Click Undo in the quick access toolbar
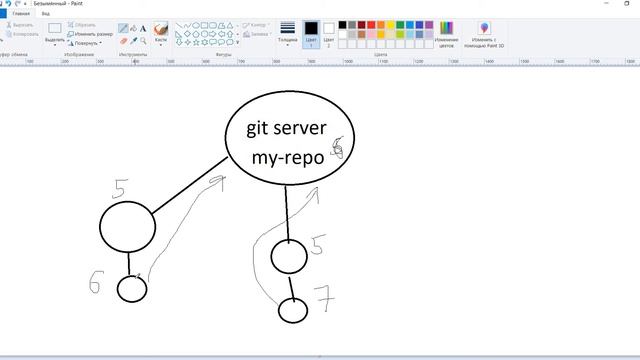 point(8,3)
